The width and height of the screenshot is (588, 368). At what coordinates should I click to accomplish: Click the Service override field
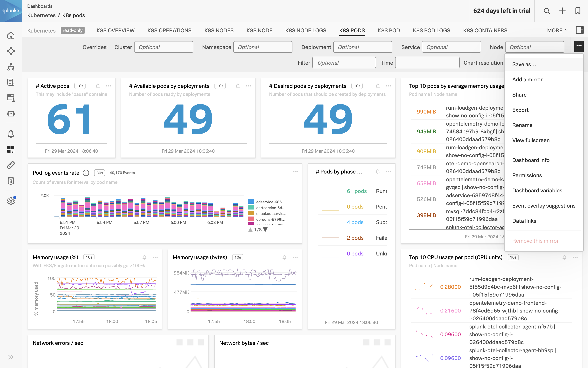click(451, 47)
